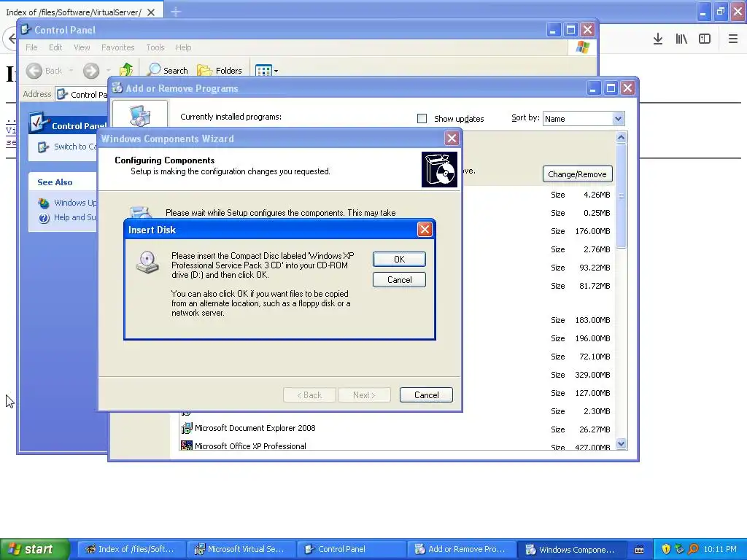The height and width of the screenshot is (560, 747).
Task: Click down arrow of programs list scrollbar
Action: click(x=621, y=444)
